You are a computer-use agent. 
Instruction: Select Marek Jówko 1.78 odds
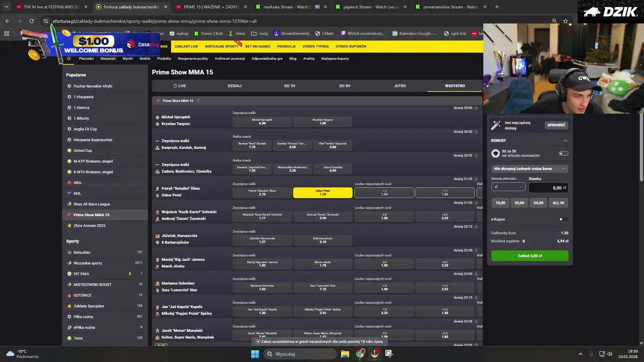pos(323,264)
